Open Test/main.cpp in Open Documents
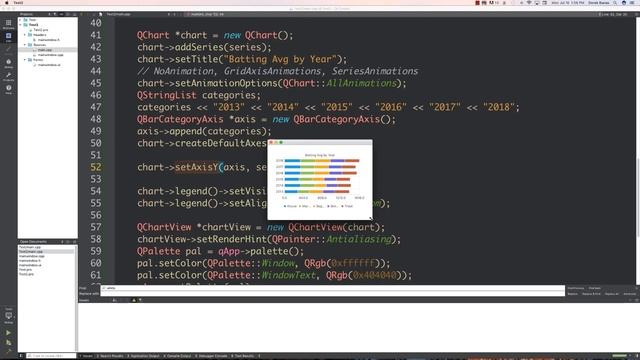 (30, 247)
